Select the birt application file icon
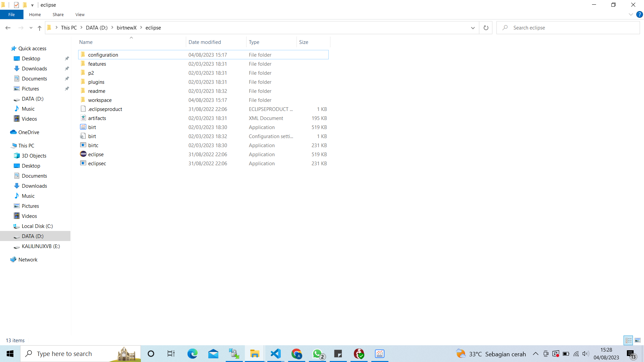 (x=83, y=127)
